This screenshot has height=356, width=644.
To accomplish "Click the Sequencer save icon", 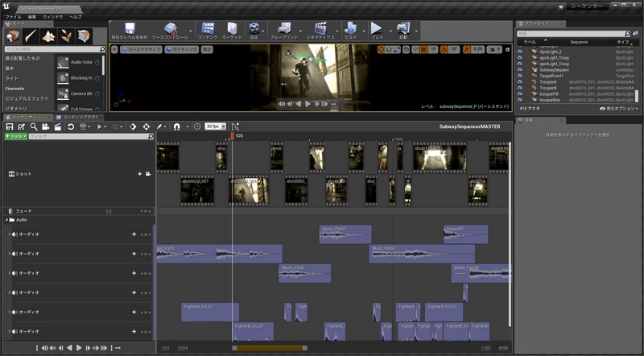I will 10,126.
